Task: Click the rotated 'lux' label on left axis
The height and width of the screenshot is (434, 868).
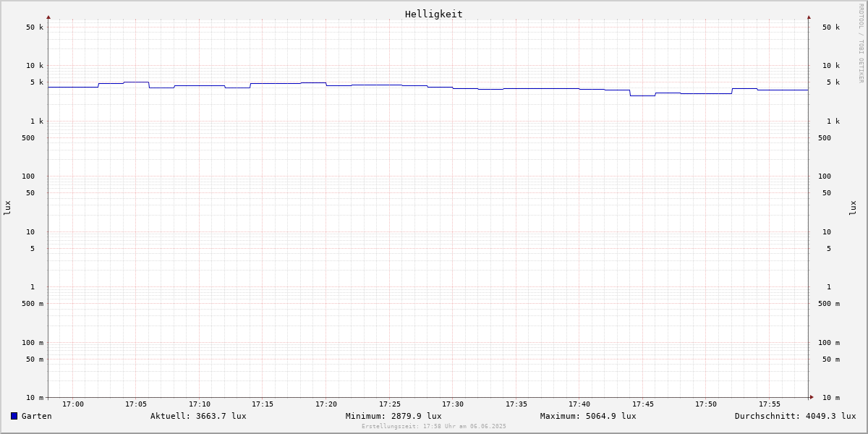Action: (x=7, y=208)
